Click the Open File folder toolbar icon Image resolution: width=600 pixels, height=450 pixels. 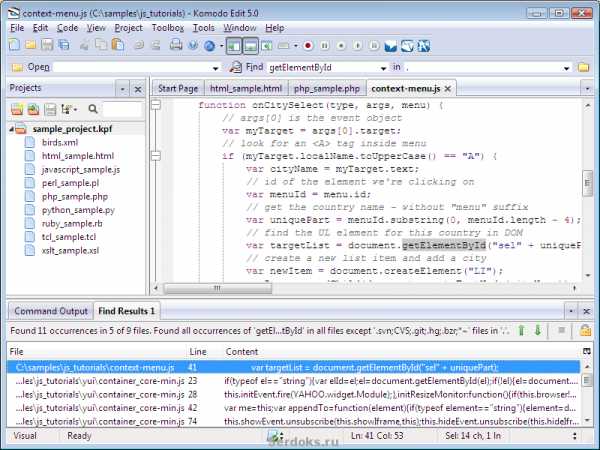[31, 46]
